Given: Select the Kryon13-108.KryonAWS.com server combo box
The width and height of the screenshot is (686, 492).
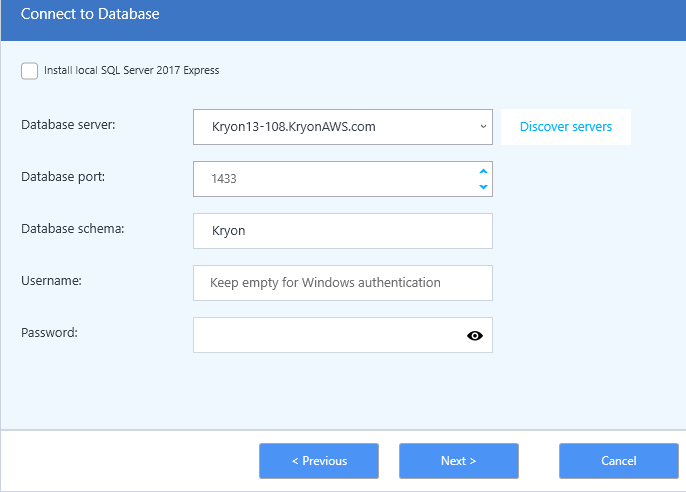Looking at the screenshot, I should (343, 127).
